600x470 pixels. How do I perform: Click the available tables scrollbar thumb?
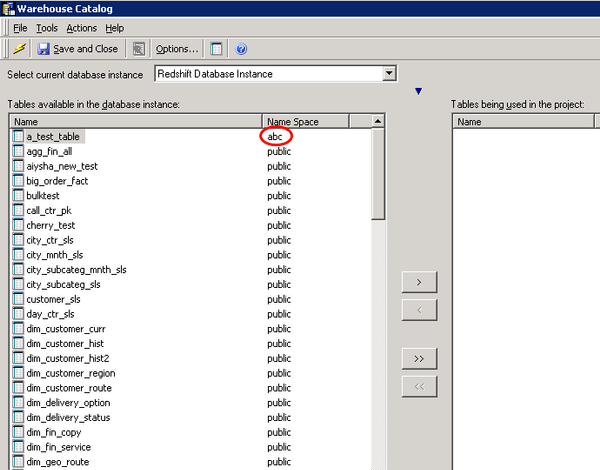pos(378,174)
